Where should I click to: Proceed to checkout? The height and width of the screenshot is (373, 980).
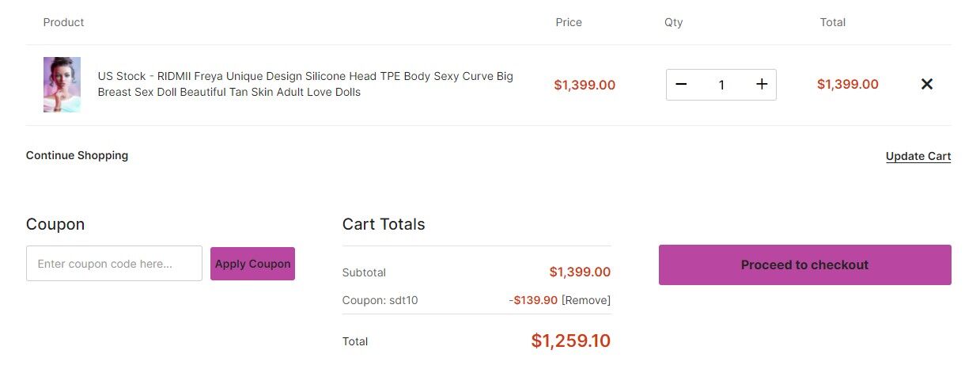pyautogui.click(x=804, y=265)
